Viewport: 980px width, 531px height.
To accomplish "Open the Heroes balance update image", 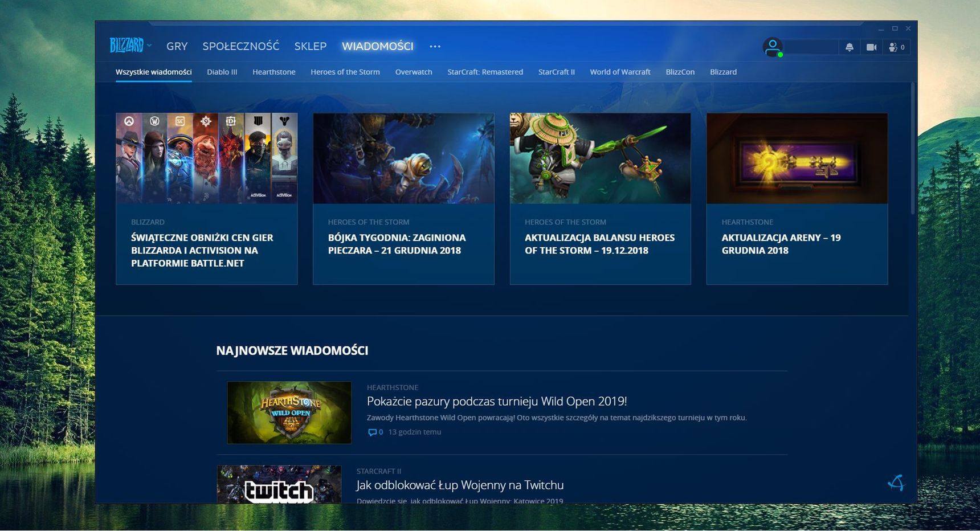I will click(x=600, y=158).
